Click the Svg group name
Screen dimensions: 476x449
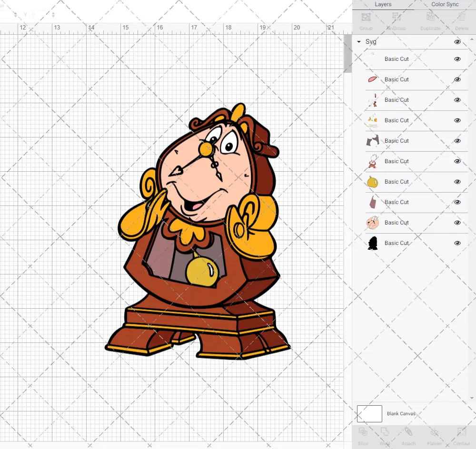point(371,42)
